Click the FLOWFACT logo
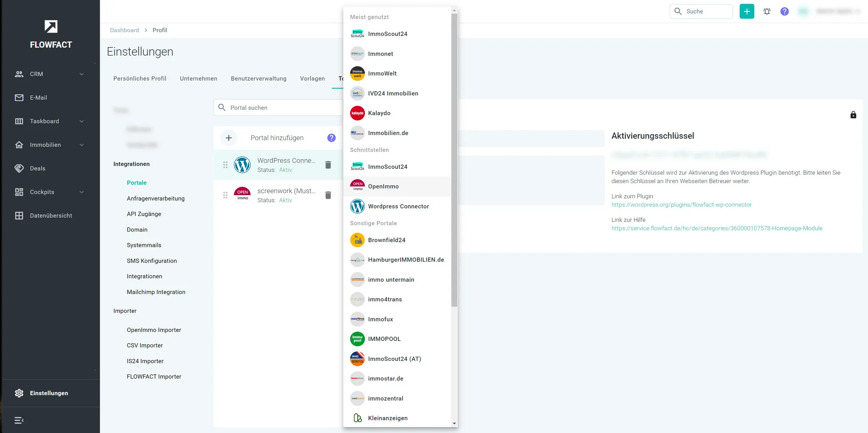 coord(51,34)
